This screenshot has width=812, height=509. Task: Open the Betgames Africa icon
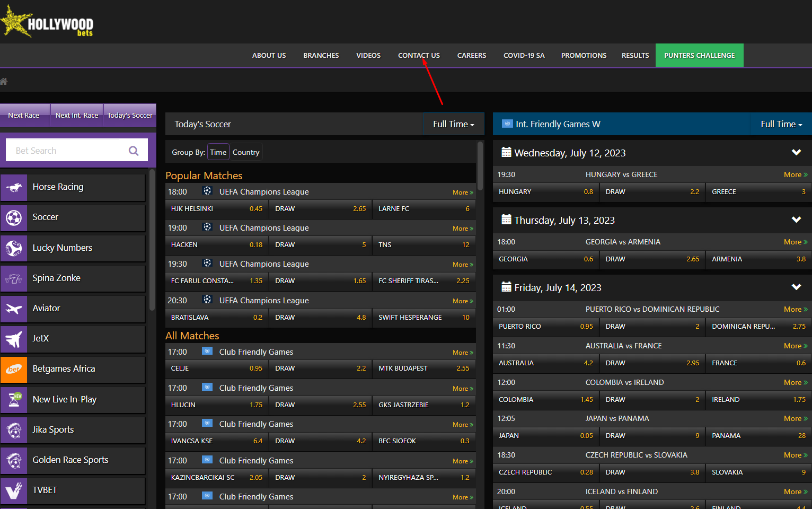(14, 369)
